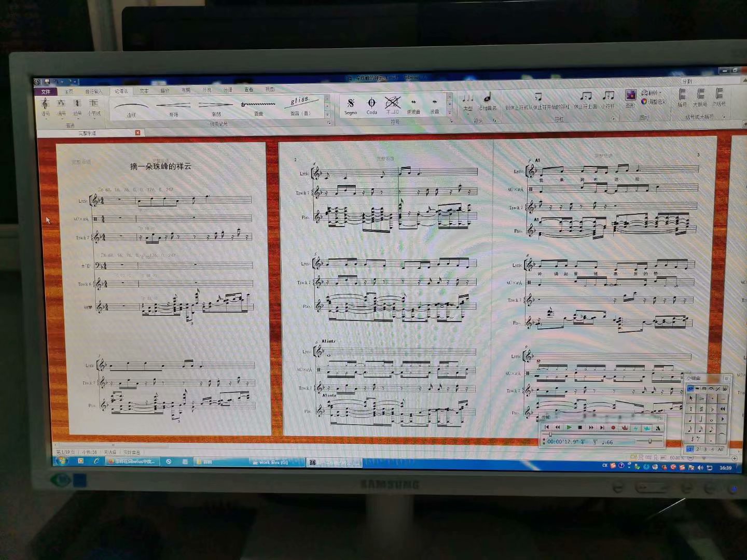The width and height of the screenshot is (747, 560).
Task: Open the 小节线 barline dropdown
Action: (x=94, y=108)
